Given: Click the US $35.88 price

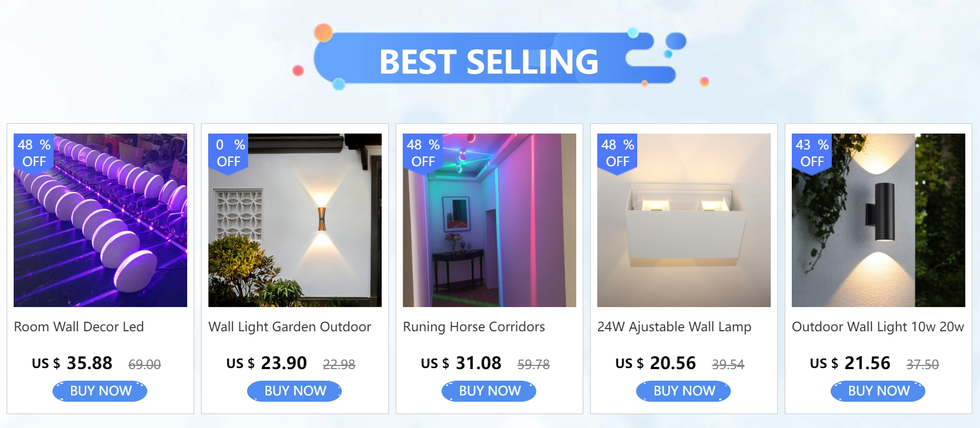Looking at the screenshot, I should pyautogui.click(x=72, y=363).
